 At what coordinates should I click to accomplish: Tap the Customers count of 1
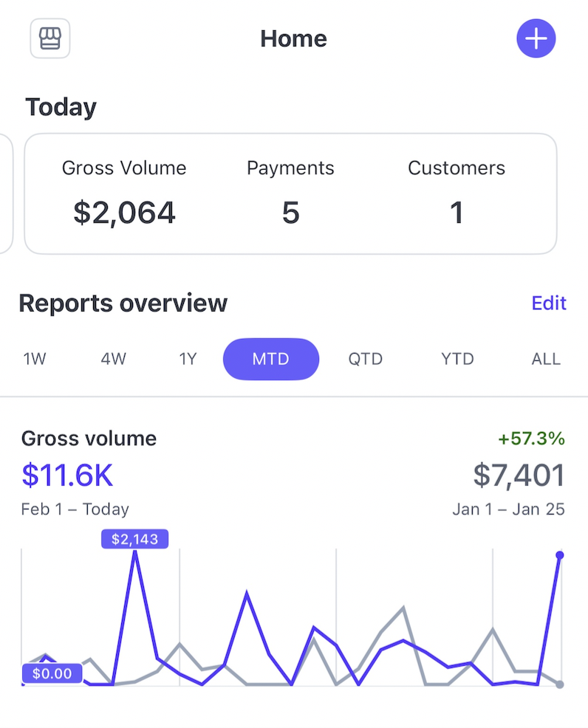457,213
